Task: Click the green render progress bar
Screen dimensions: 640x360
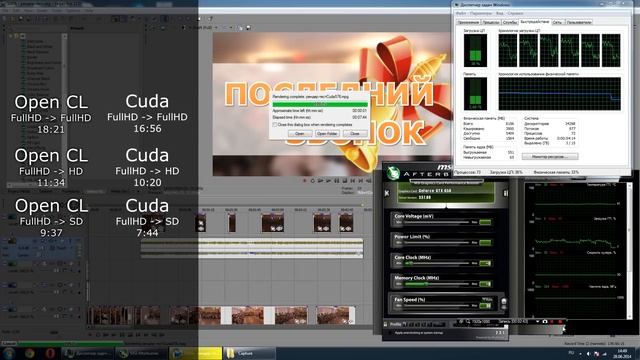Action: [x=320, y=104]
